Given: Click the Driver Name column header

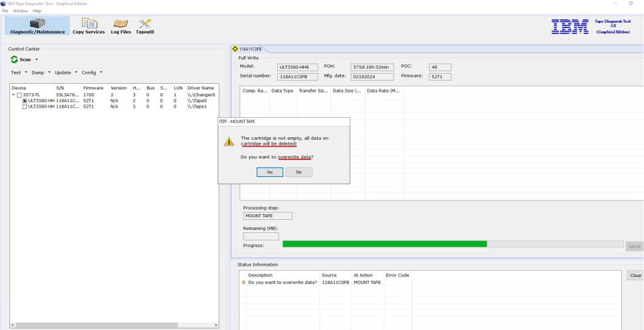Looking at the screenshot, I should click(x=201, y=88).
